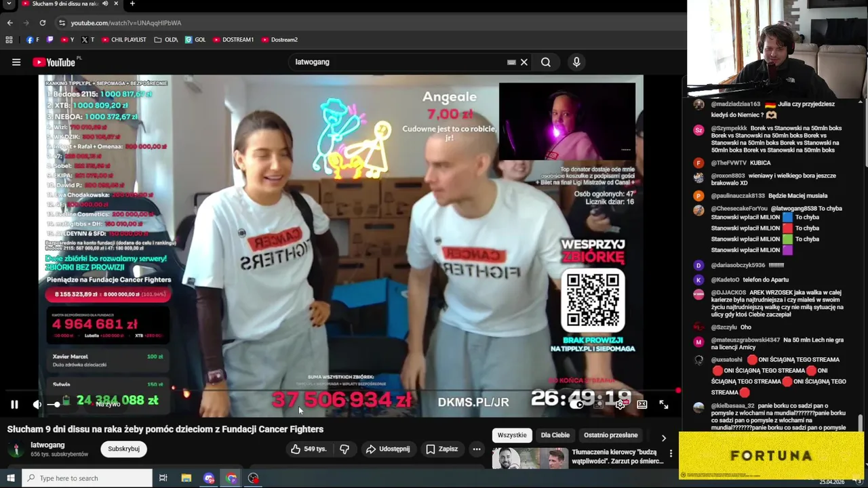Open the YouTube Y bookmark
The image size is (868, 488).
click(67, 40)
